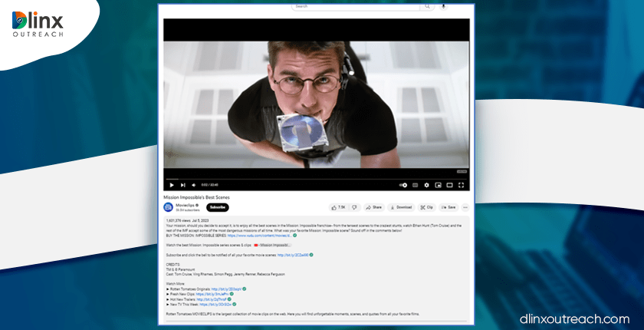Toggle the autoplay switch in player
The image size is (644, 330).
click(x=403, y=186)
